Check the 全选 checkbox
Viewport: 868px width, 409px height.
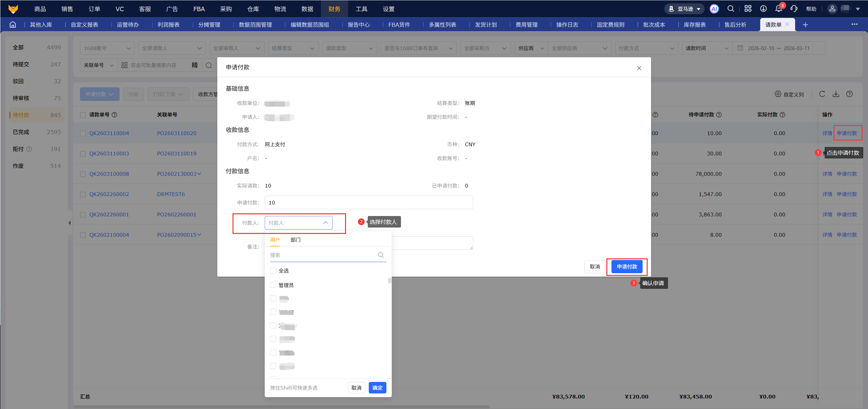273,271
